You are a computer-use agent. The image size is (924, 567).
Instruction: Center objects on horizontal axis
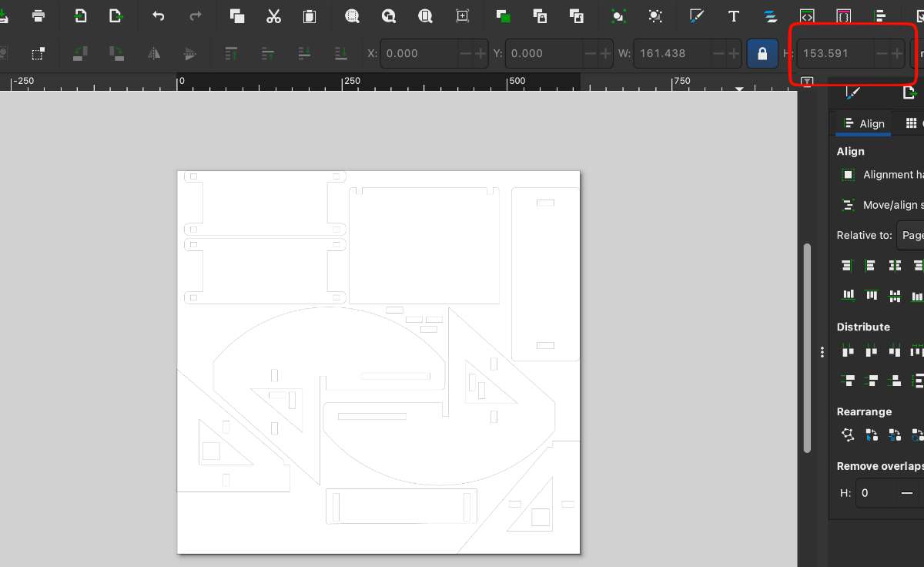[894, 295]
